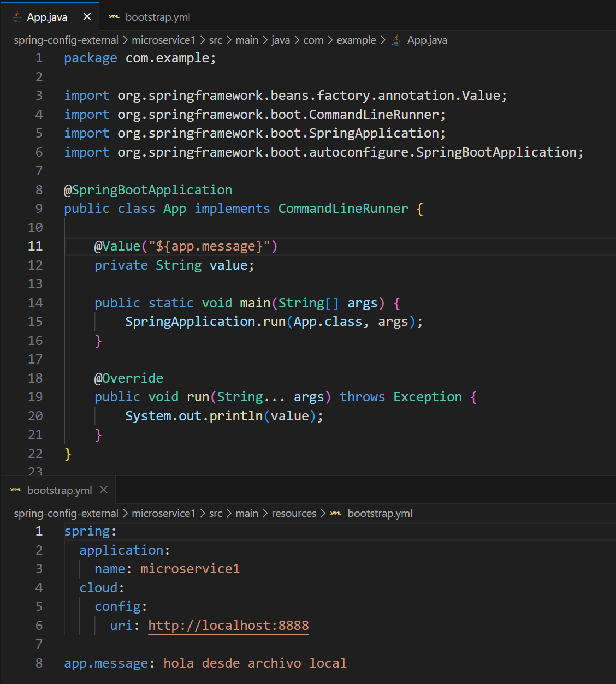
Task: Expand the "resources" breadcrumb folder
Action: point(294,514)
